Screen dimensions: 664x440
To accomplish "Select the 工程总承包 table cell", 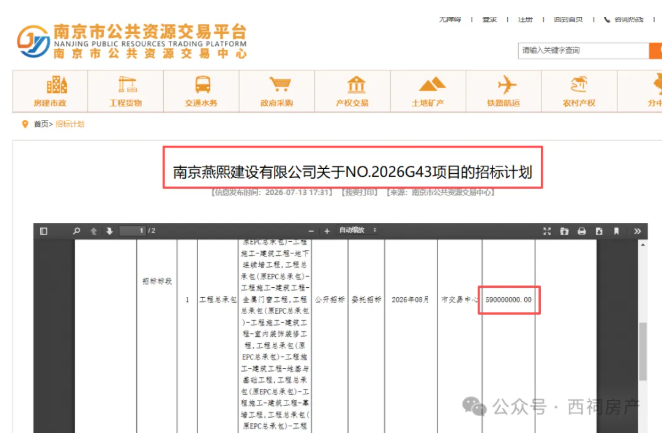I will 218,300.
